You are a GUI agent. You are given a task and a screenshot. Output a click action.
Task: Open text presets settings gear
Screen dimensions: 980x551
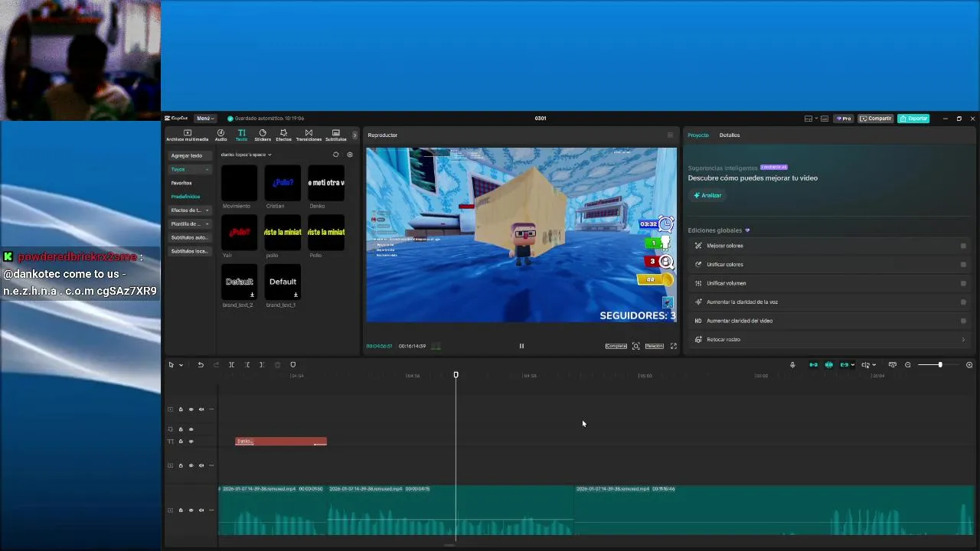[x=350, y=155]
